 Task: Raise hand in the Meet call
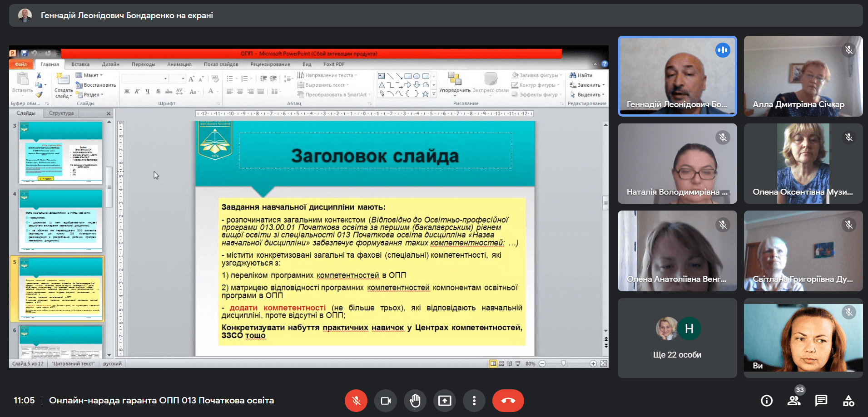[x=415, y=401]
